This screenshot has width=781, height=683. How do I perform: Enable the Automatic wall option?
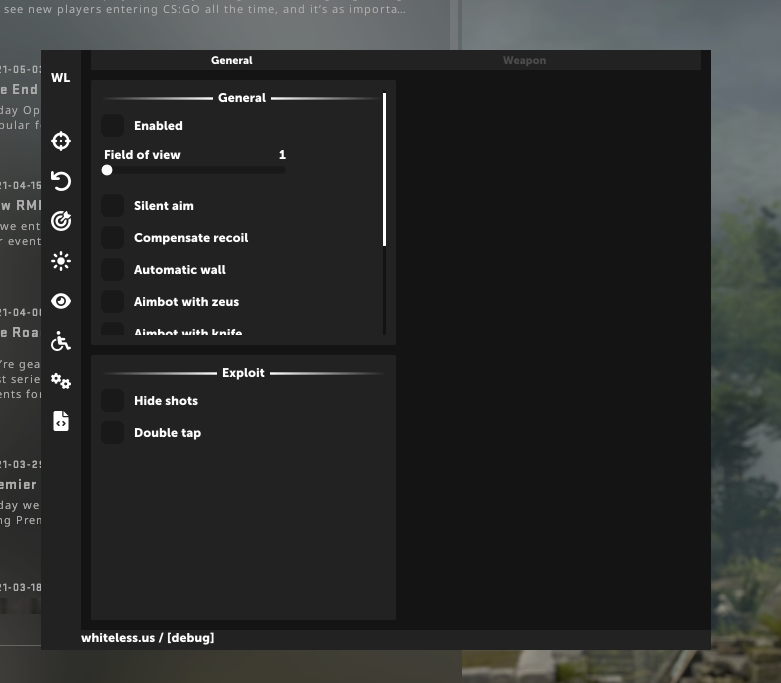pyautogui.click(x=113, y=270)
